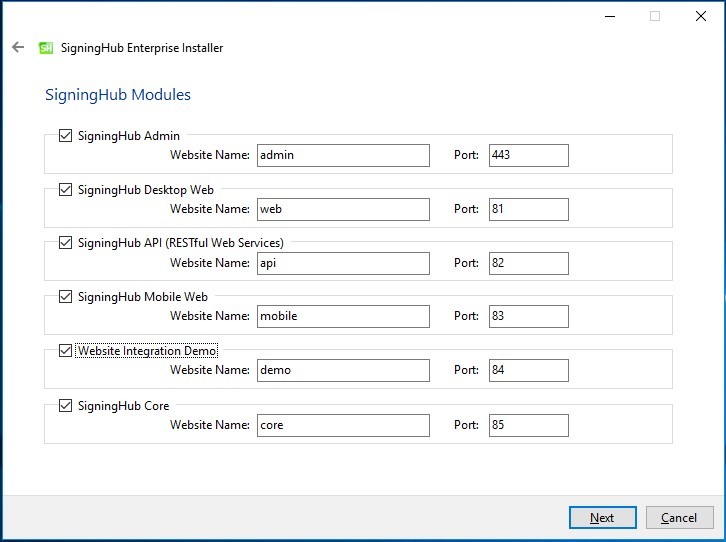Uncheck the SigningHub Admin checkbox
The image size is (726, 542).
pyautogui.click(x=65, y=136)
